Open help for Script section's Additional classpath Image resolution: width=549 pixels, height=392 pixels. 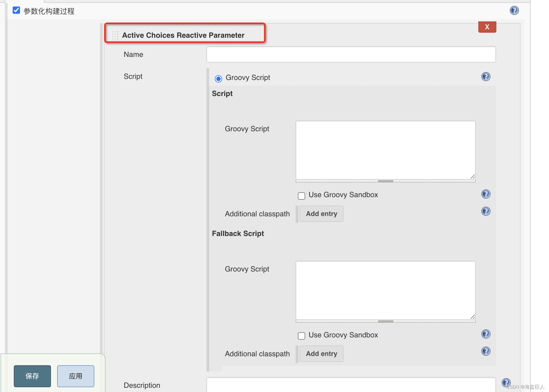pos(486,211)
